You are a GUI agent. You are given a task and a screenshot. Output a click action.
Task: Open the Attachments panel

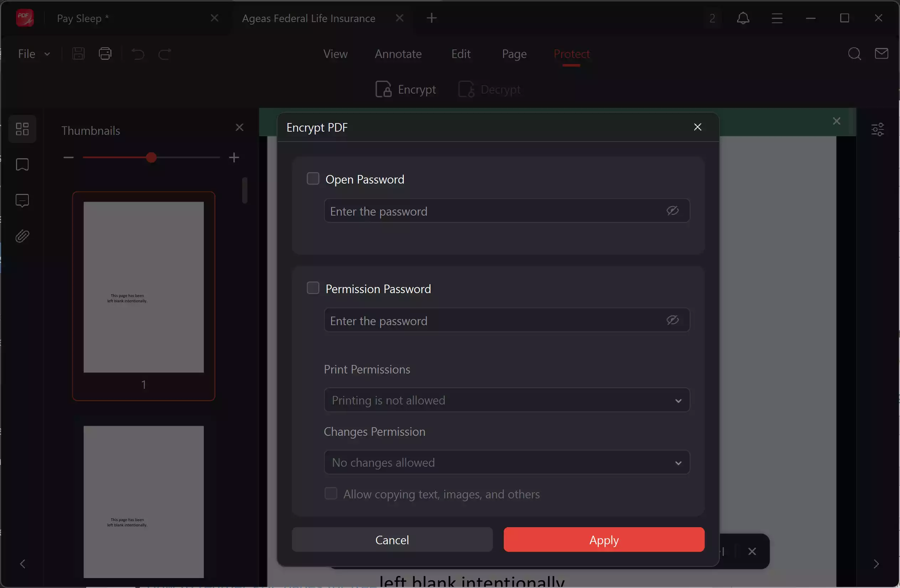click(x=22, y=236)
